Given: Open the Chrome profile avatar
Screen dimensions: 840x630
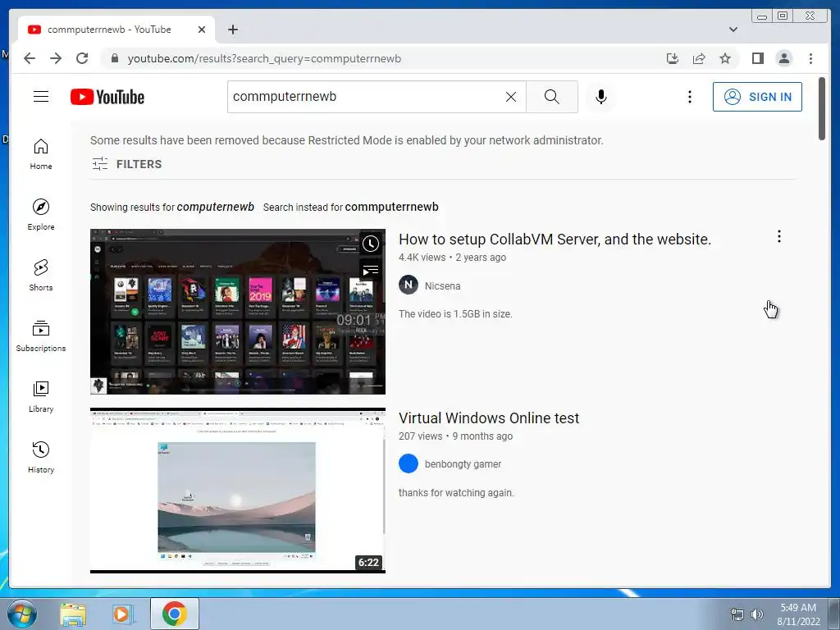Looking at the screenshot, I should click(x=783, y=58).
